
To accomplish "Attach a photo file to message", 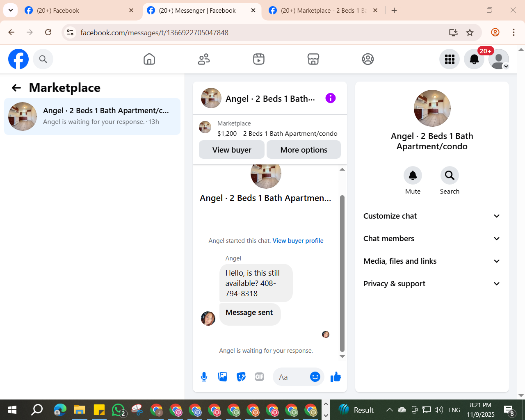I will coord(223,377).
